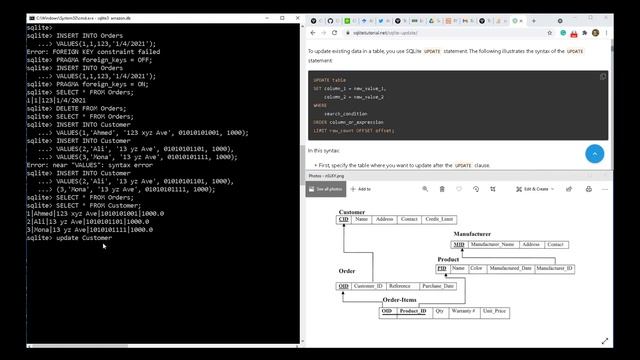
Task: Click the blue scroll-to-top round button
Action: [594, 154]
